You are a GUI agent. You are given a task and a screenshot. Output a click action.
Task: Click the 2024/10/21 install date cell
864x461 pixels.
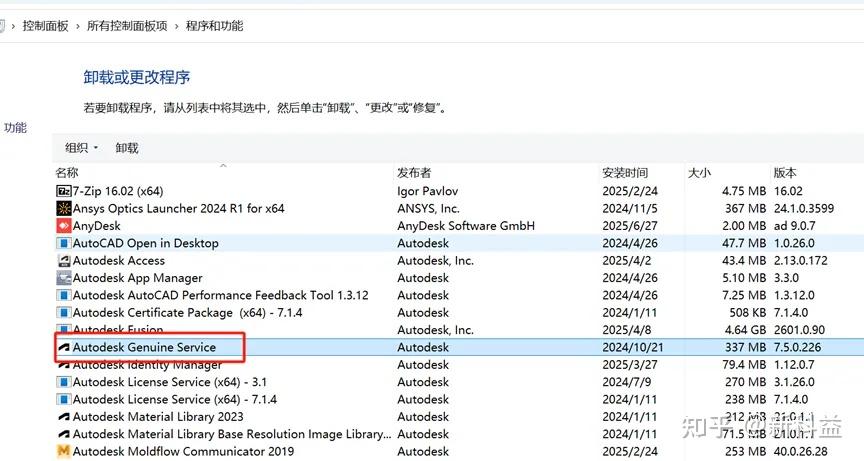coord(633,348)
